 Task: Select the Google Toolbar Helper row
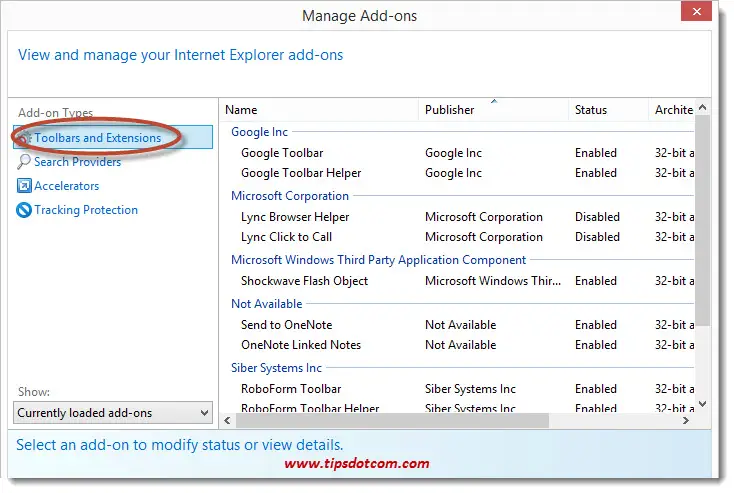point(457,173)
